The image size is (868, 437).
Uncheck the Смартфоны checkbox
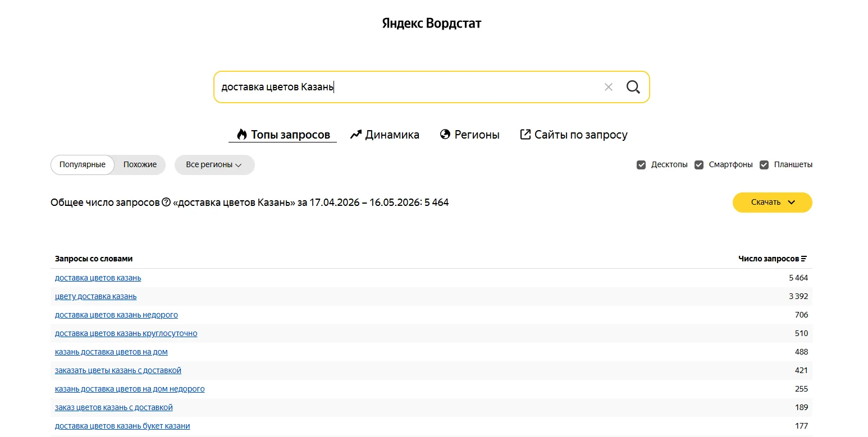coord(699,165)
